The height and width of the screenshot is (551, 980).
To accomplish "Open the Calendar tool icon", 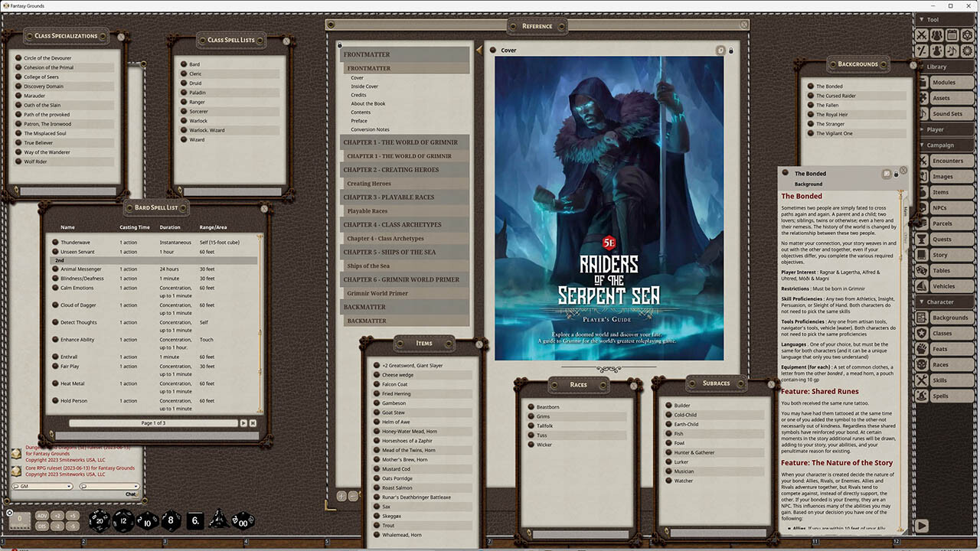I will [x=952, y=34].
